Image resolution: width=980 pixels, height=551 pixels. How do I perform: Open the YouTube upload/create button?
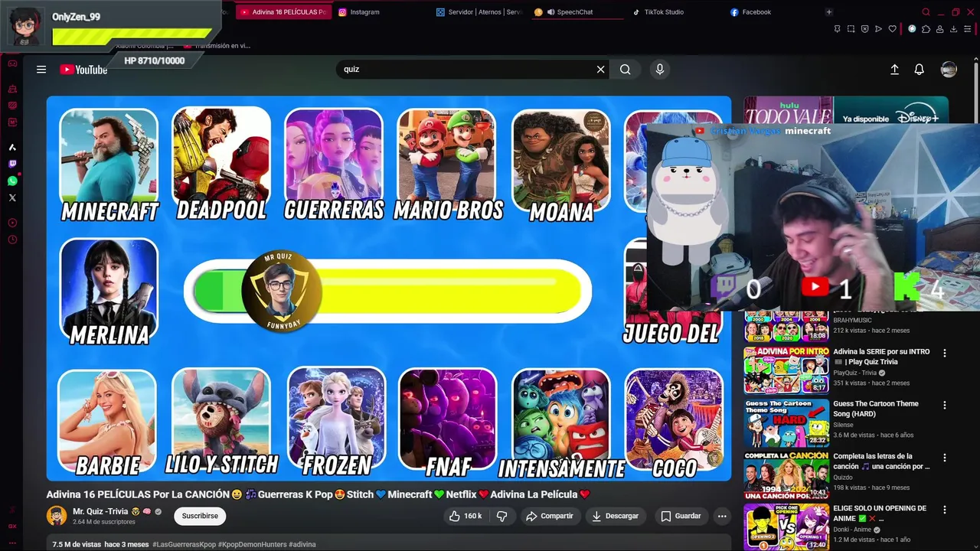[x=894, y=70]
